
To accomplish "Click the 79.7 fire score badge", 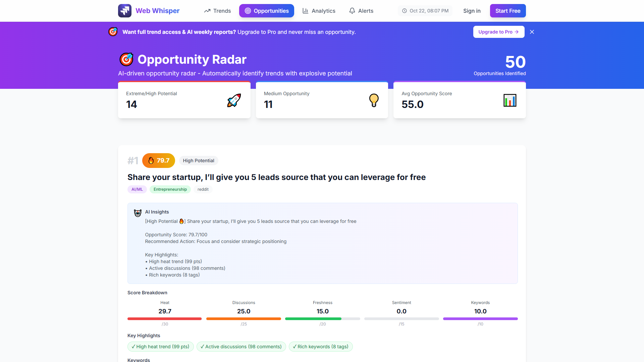I will pos(158,161).
